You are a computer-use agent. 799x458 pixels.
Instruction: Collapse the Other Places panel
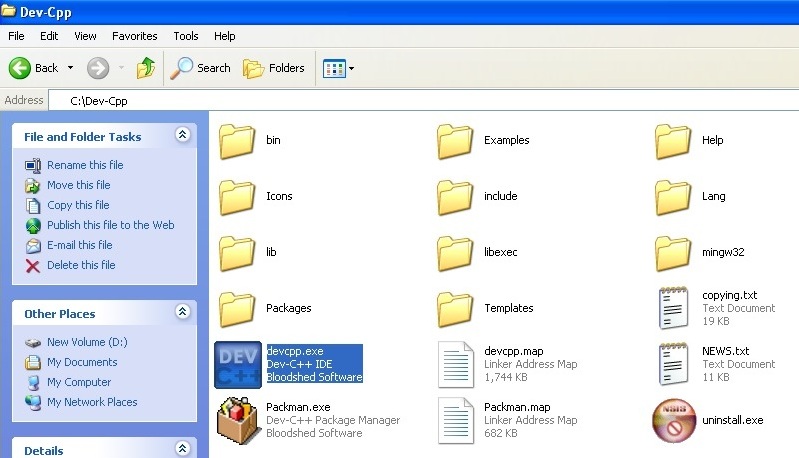coord(183,311)
